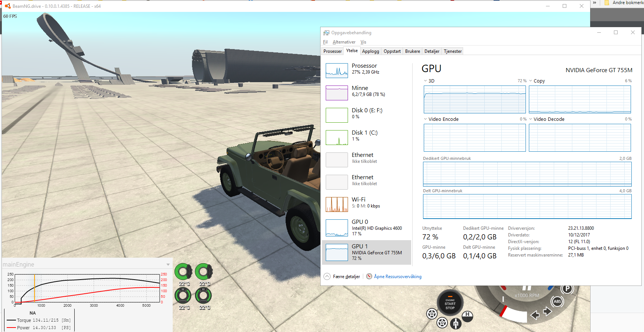Click the top-left tire temperature icon
Image resolution: width=644 pixels, height=332 pixels.
[183, 272]
